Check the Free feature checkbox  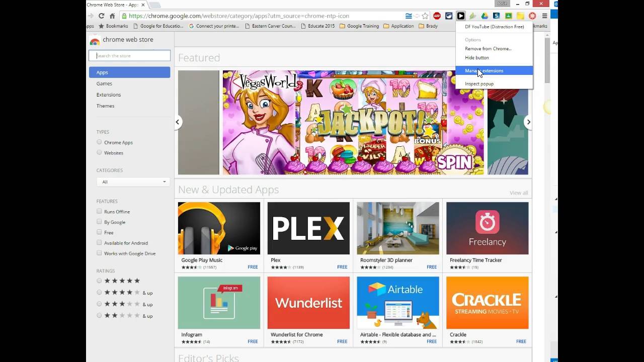(x=99, y=232)
